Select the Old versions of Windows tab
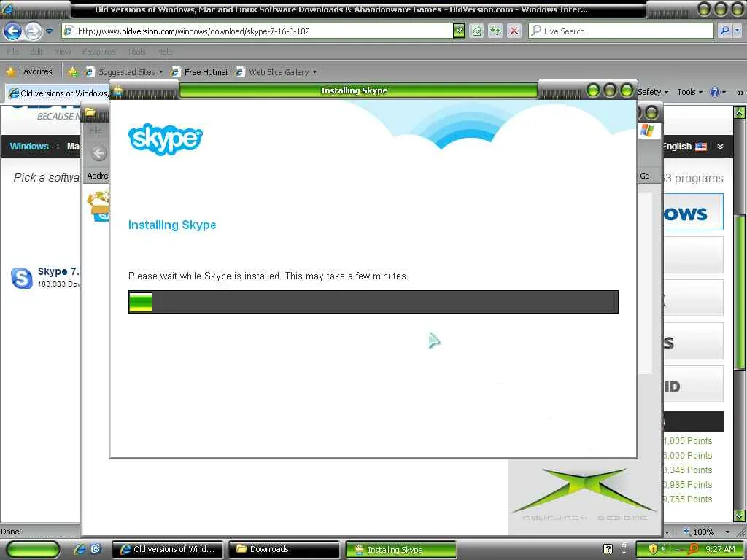This screenshot has width=747, height=560. pos(58,93)
